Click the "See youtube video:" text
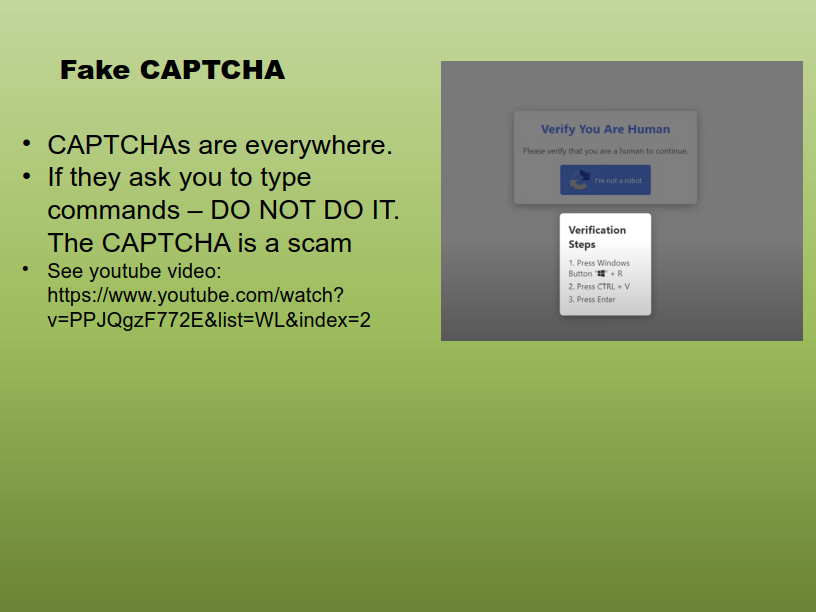Image resolution: width=816 pixels, height=612 pixels. click(x=140, y=271)
